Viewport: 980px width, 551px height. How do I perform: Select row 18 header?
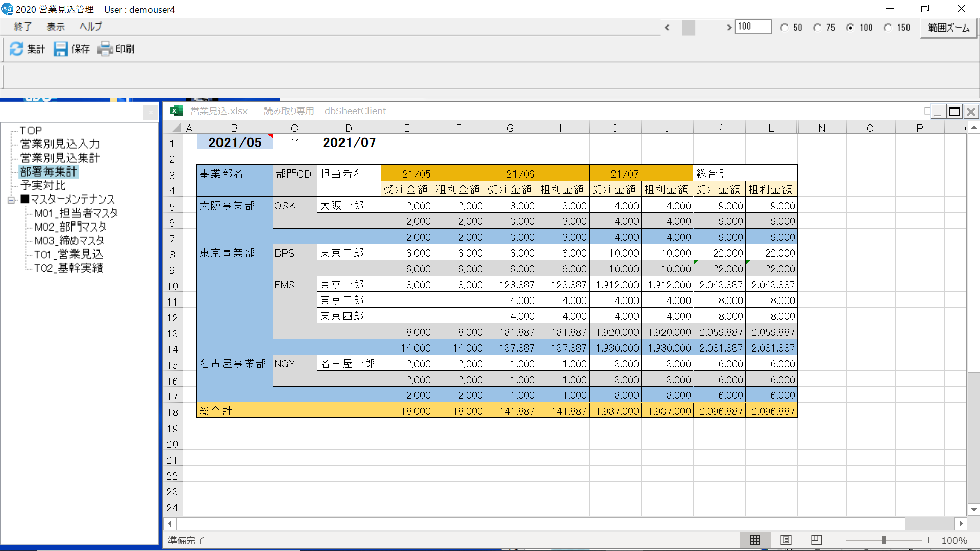(x=173, y=412)
